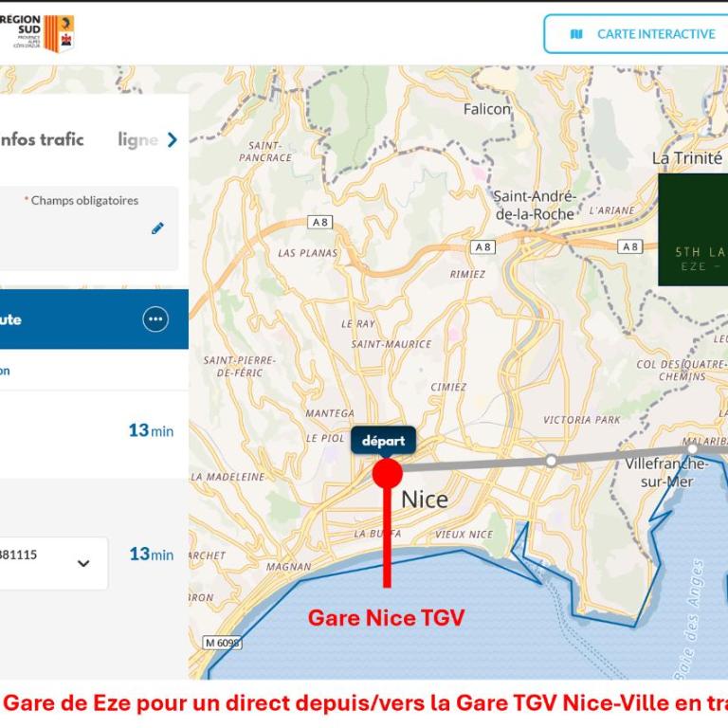Click the MAGNAN label
Viewport: 728px width, 728px height.
point(288,567)
